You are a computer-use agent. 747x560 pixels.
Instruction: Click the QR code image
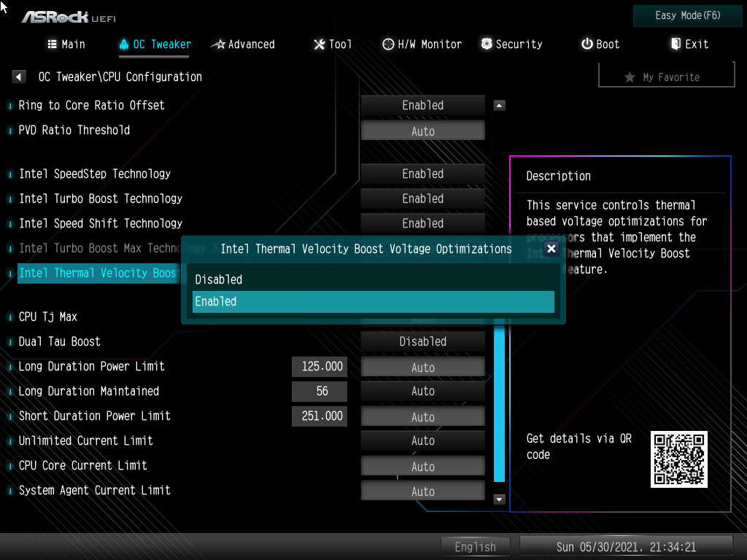click(x=679, y=459)
